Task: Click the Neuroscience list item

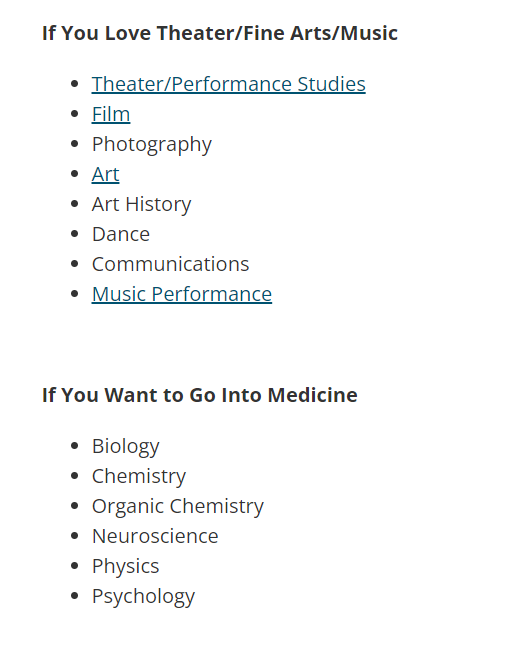Action: pyautogui.click(x=155, y=536)
